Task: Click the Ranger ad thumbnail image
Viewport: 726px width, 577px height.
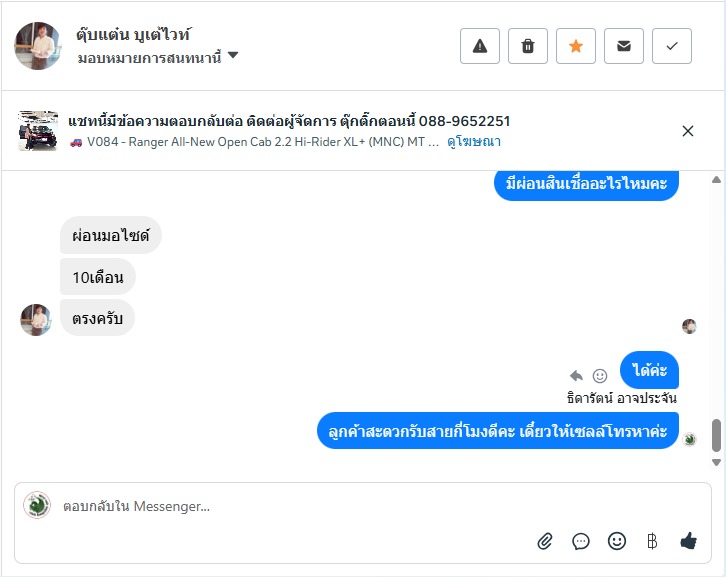Action: click(38, 131)
